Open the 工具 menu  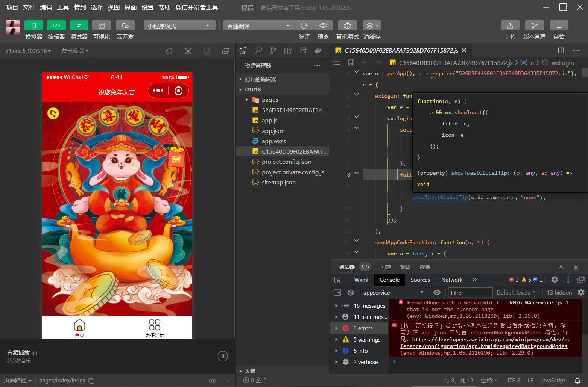[x=63, y=8]
